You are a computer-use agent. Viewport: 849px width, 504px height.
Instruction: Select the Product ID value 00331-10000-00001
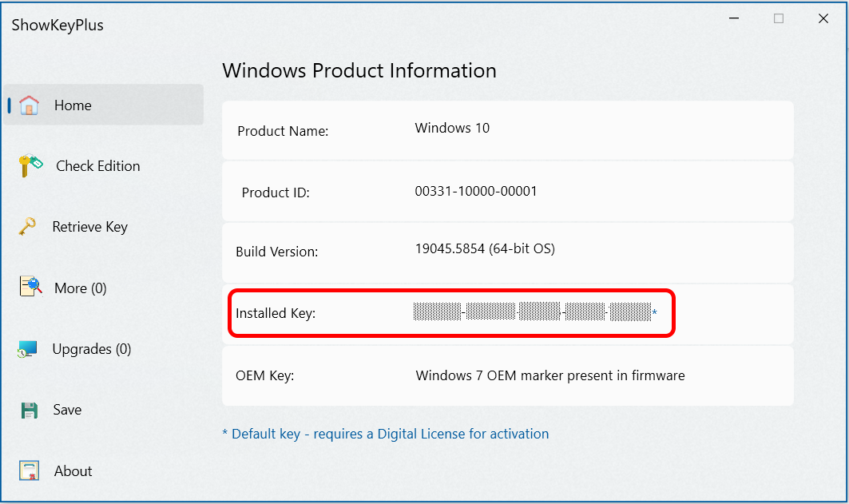coord(476,191)
